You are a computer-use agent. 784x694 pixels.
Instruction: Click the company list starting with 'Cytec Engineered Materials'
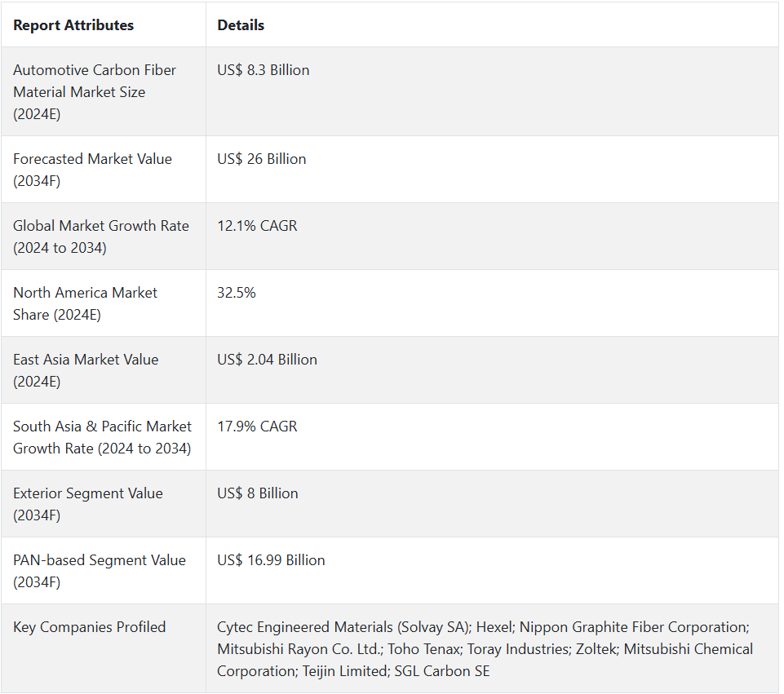pyautogui.click(x=485, y=649)
